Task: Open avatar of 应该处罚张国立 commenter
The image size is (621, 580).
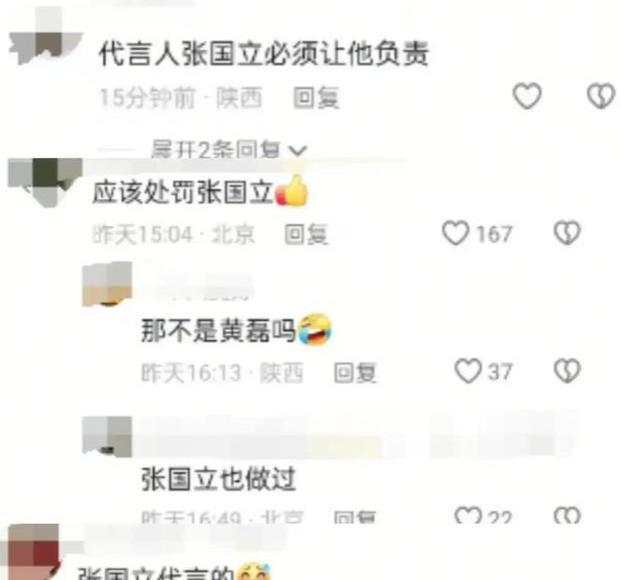Action: tap(45, 182)
